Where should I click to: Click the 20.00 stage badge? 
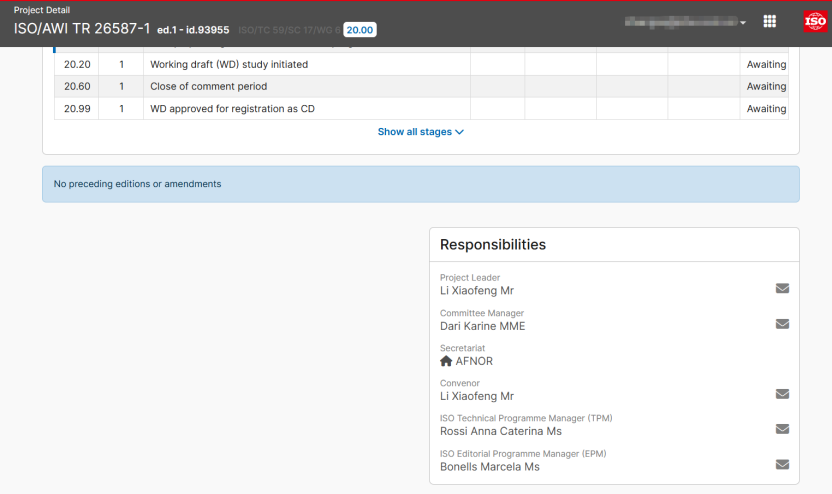pos(359,30)
